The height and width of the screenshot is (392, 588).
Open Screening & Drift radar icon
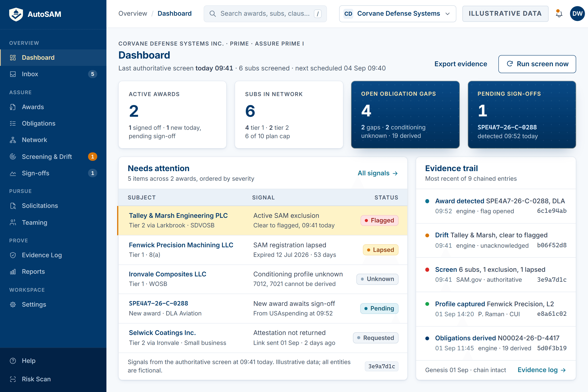pyautogui.click(x=13, y=157)
